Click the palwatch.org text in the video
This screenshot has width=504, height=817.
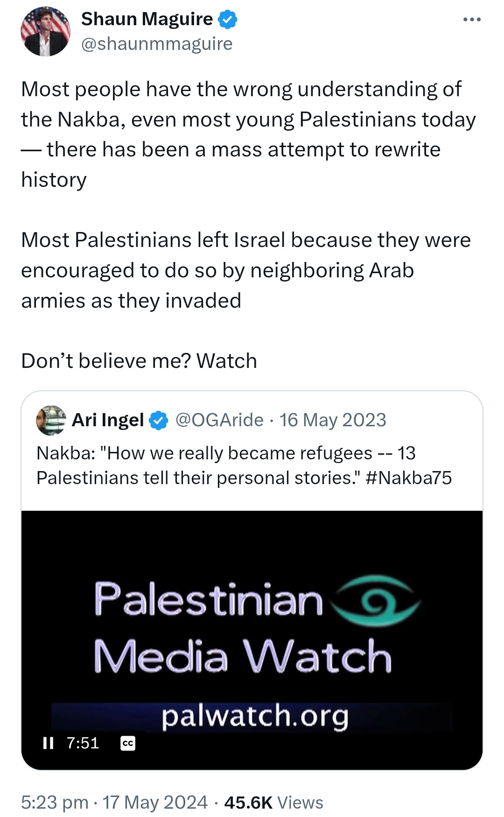(x=255, y=717)
